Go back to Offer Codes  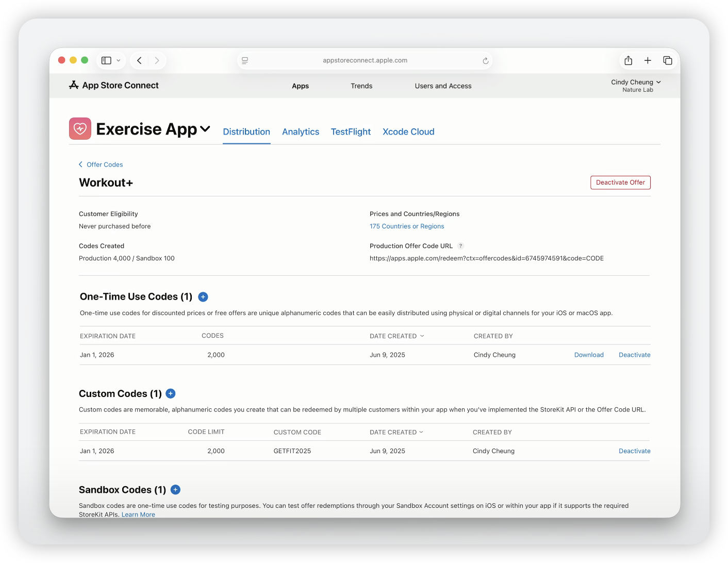101,164
